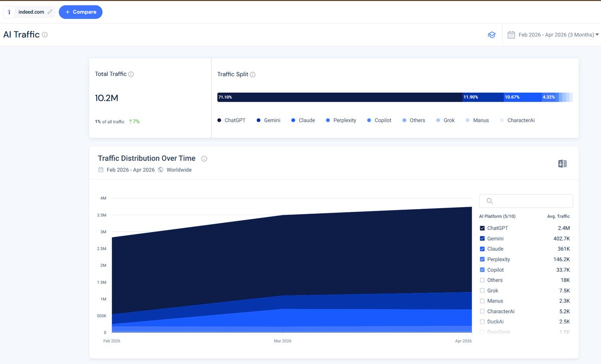The height and width of the screenshot is (364, 601).
Task: Check the Grok platform checkbox
Action: pos(482,290)
